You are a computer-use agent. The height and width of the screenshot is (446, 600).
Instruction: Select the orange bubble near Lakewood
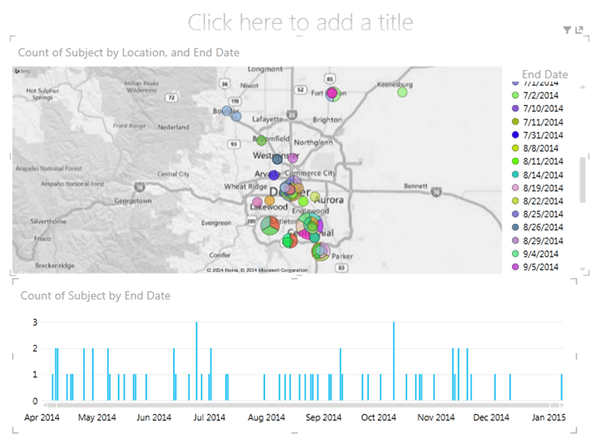coord(270,200)
